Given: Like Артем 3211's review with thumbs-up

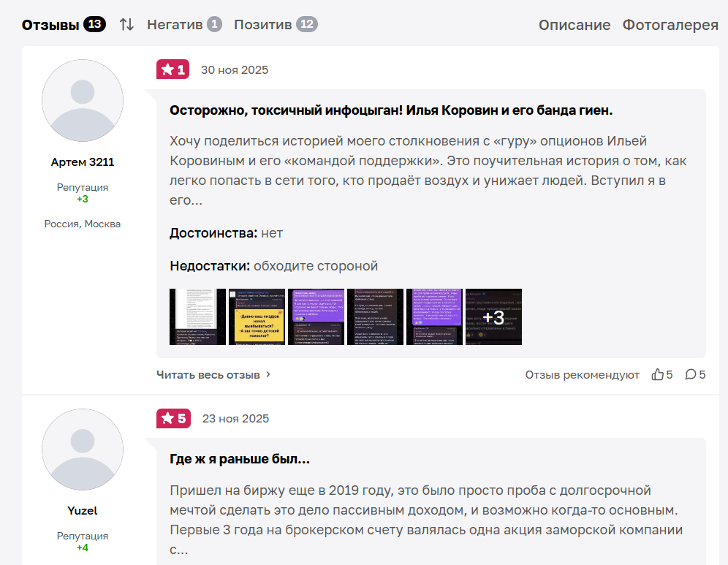Looking at the screenshot, I should point(658,374).
